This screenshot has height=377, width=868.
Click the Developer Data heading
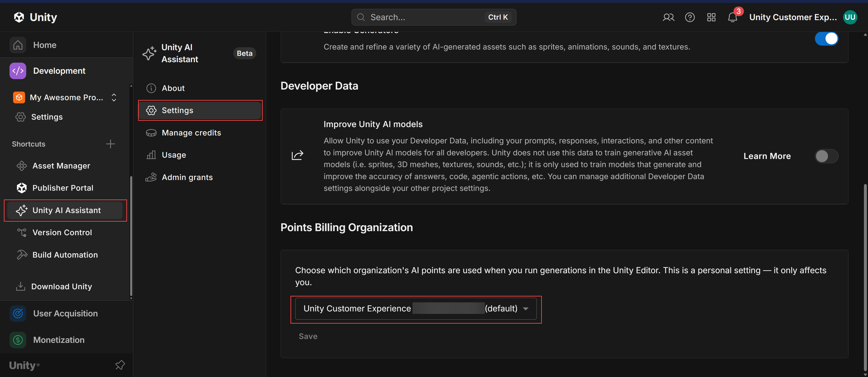coord(319,86)
